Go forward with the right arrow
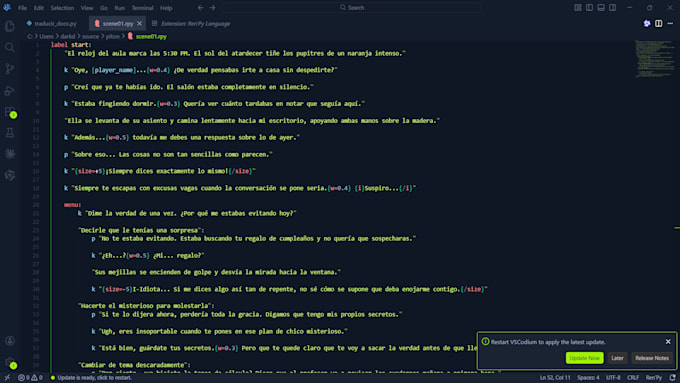The height and width of the screenshot is (383, 680). [212, 7]
